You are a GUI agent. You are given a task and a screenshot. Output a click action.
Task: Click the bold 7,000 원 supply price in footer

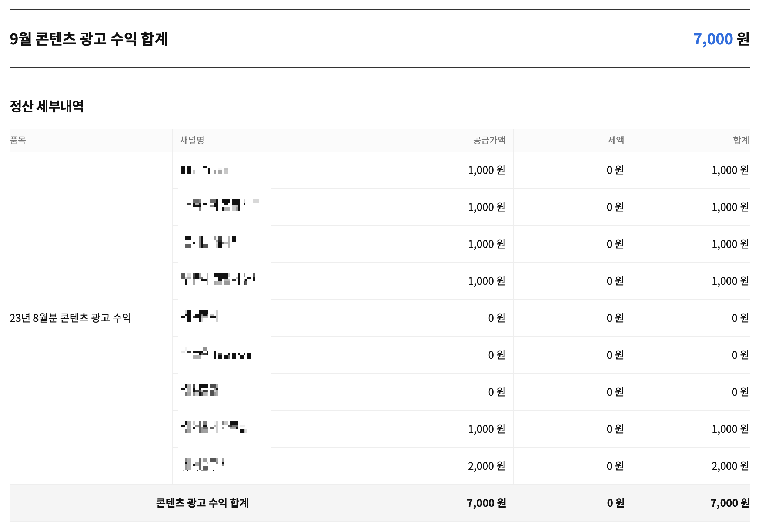(x=486, y=503)
